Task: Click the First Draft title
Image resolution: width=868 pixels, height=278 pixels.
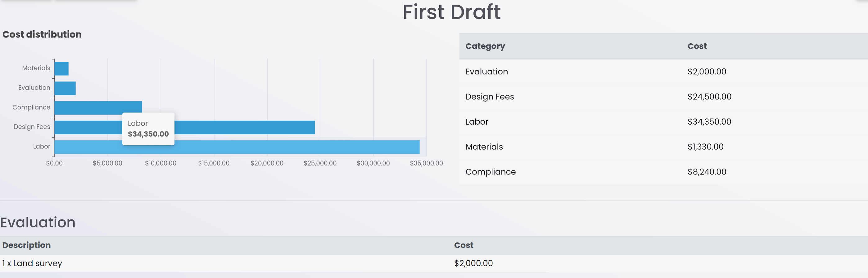Action: click(x=451, y=12)
